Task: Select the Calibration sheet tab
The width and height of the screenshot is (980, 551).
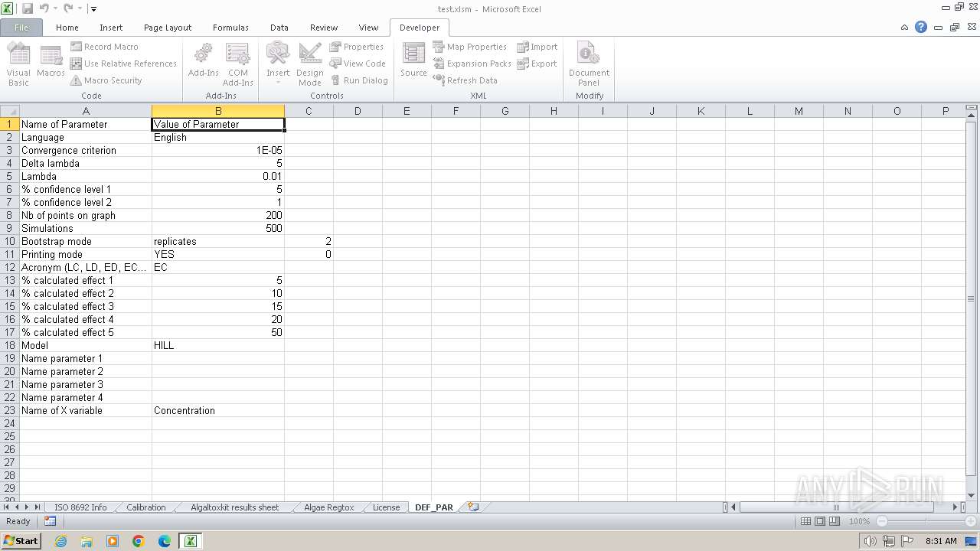Action: pyautogui.click(x=145, y=507)
